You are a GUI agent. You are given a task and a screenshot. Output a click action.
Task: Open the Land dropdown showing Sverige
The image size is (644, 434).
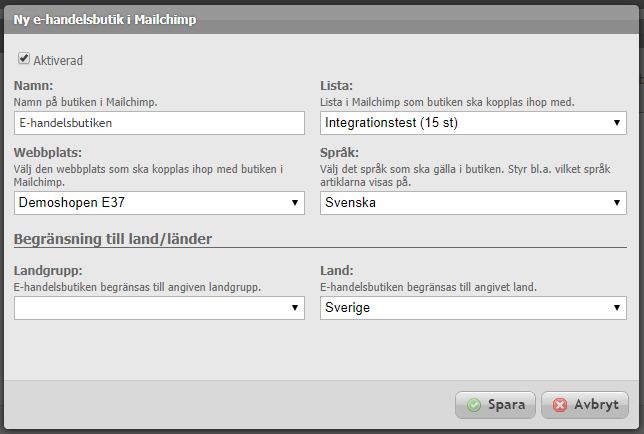pyautogui.click(x=473, y=308)
